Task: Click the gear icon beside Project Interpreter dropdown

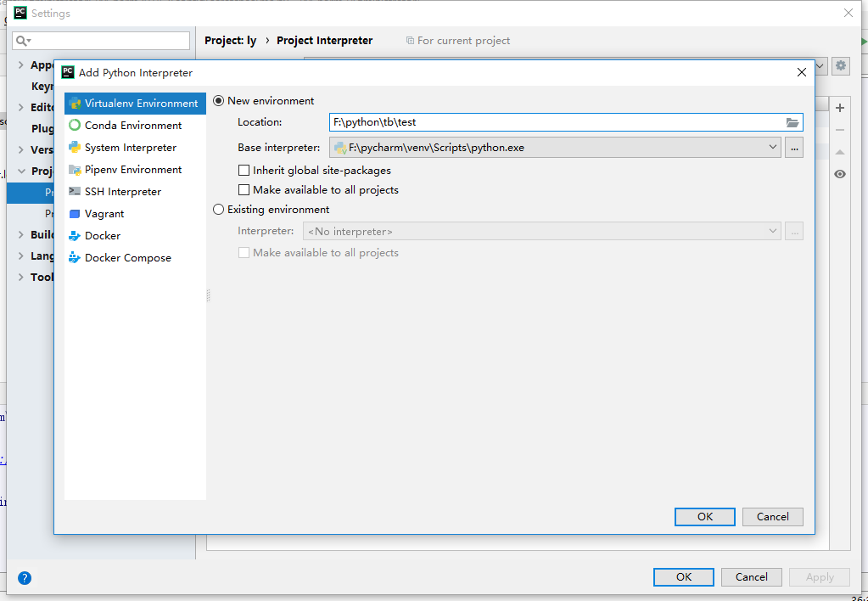Action: click(x=841, y=65)
